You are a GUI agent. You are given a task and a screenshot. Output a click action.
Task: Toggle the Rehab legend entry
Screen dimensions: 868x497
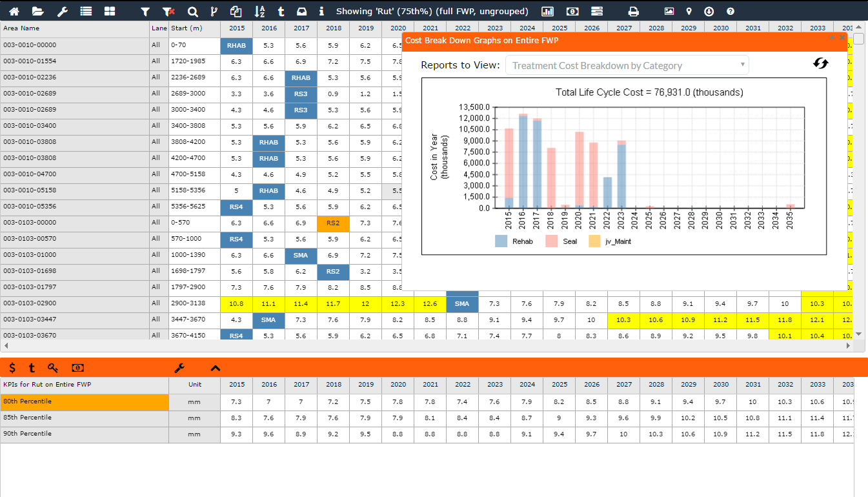click(x=515, y=241)
